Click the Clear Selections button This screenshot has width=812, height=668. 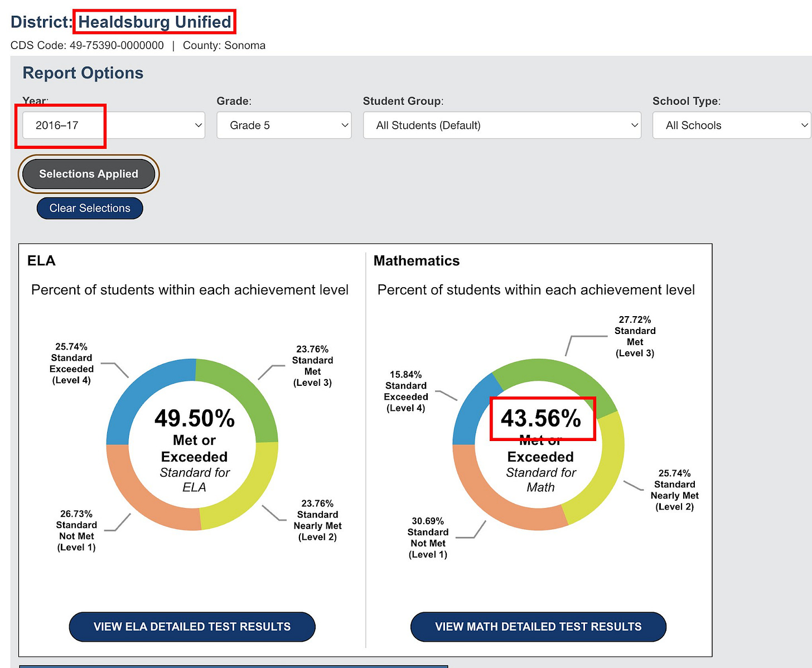pos(90,208)
